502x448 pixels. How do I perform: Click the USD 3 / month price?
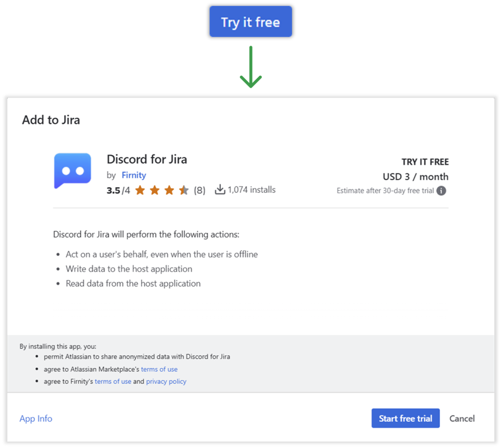pos(415,177)
